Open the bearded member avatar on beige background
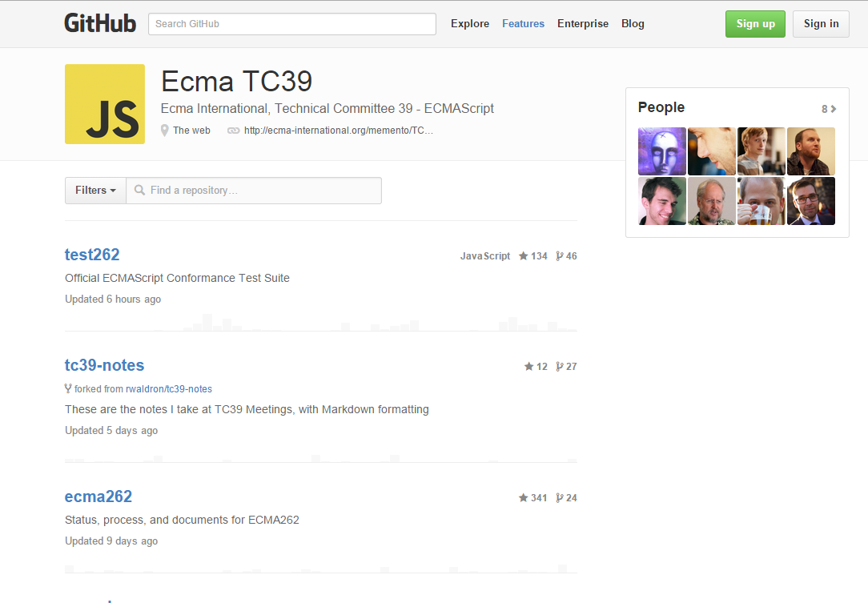Viewport: 868px width, 603px height. [x=811, y=151]
